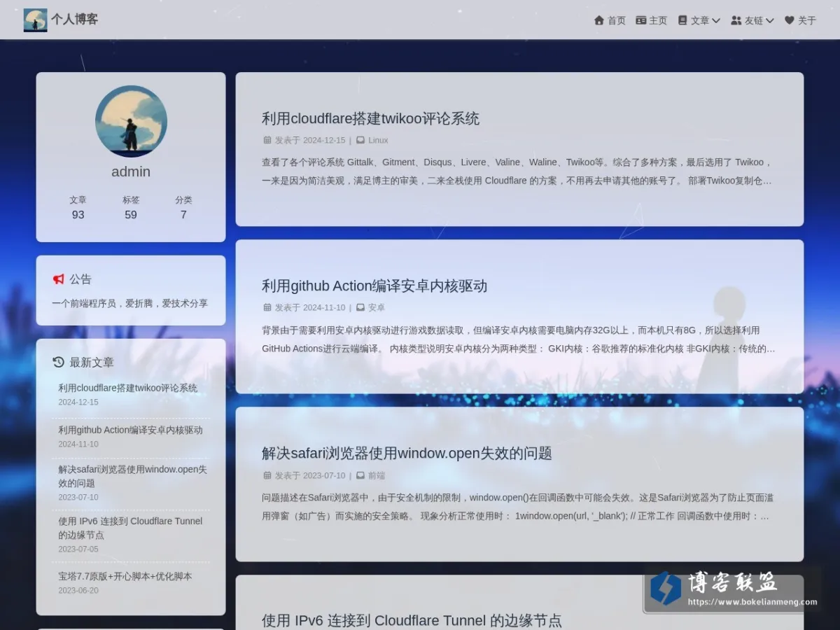840x630 pixels.
Task: Click the card icon beside 主页
Action: (x=640, y=20)
